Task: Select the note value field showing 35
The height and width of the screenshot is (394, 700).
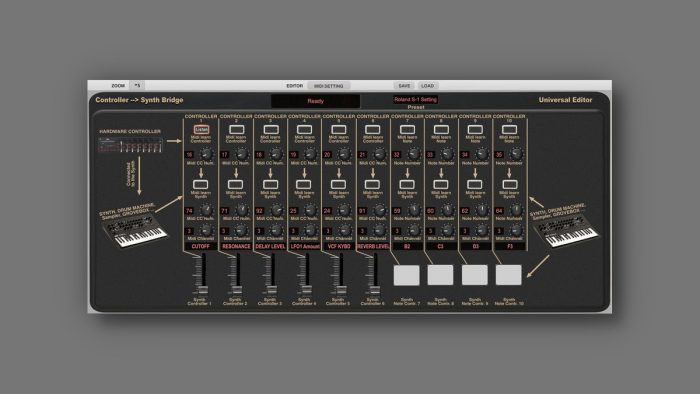Action: 499,155
